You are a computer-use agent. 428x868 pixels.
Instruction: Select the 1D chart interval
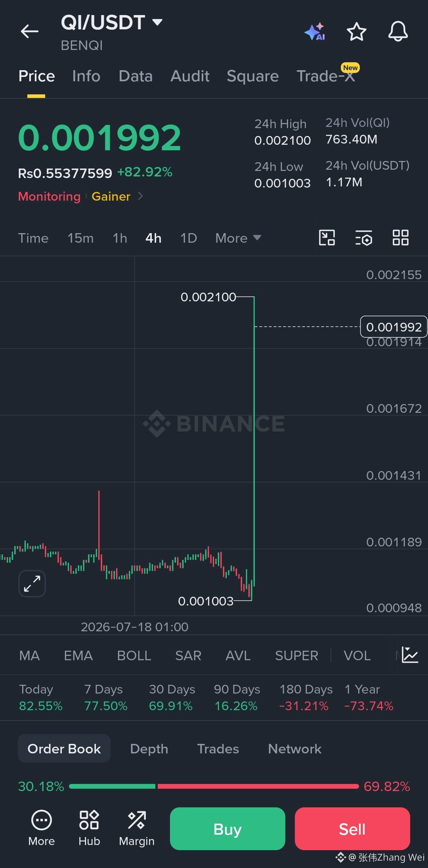pyautogui.click(x=189, y=238)
